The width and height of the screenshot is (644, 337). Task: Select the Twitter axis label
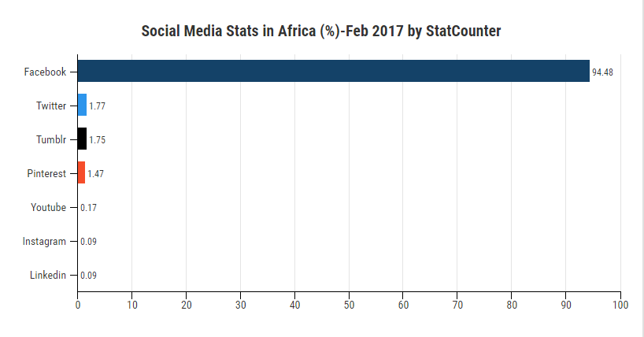[x=51, y=106]
